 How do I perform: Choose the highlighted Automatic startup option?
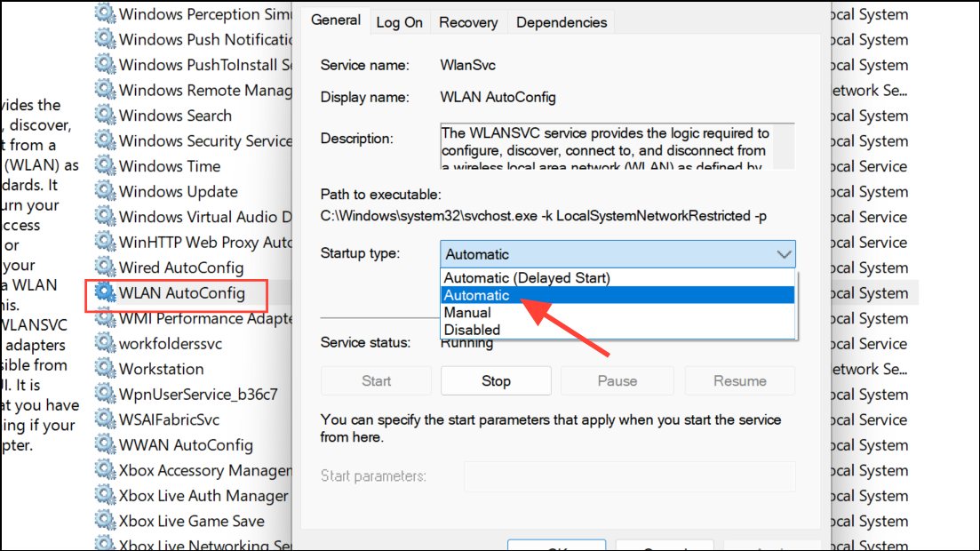[617, 295]
